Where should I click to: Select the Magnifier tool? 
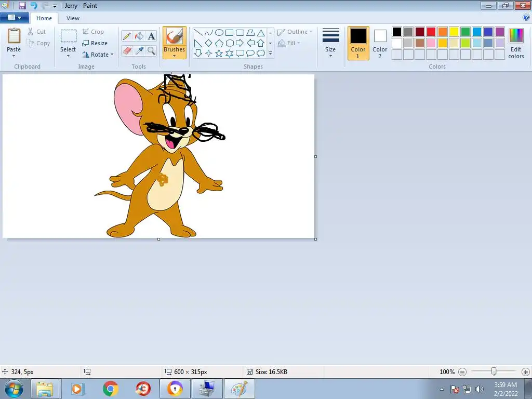[x=151, y=51]
